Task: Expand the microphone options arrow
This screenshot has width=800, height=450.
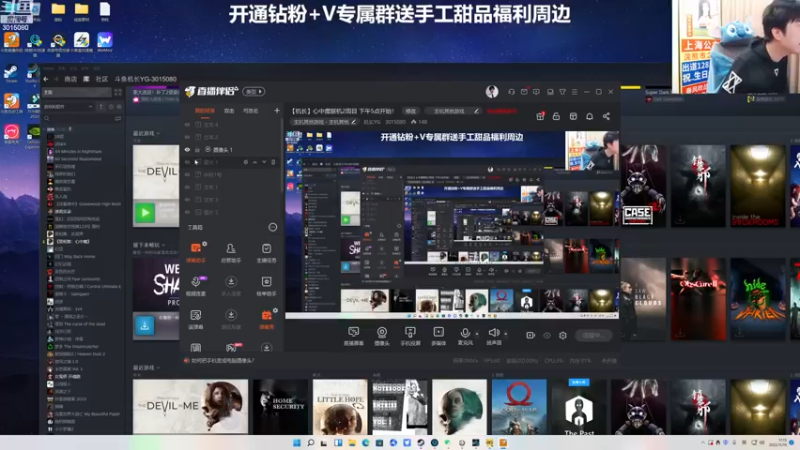Action: [477, 334]
